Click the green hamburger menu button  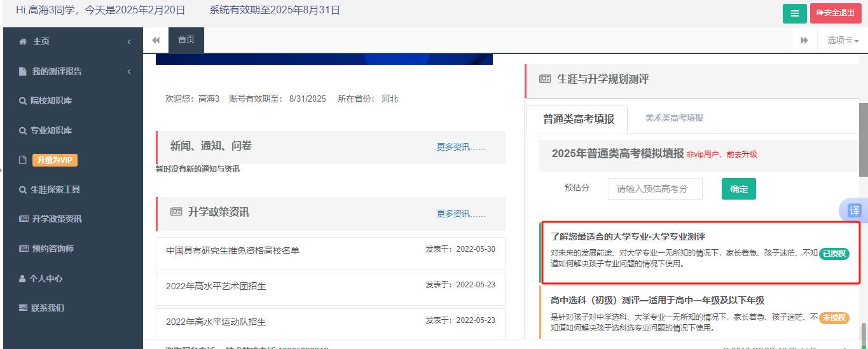[794, 13]
